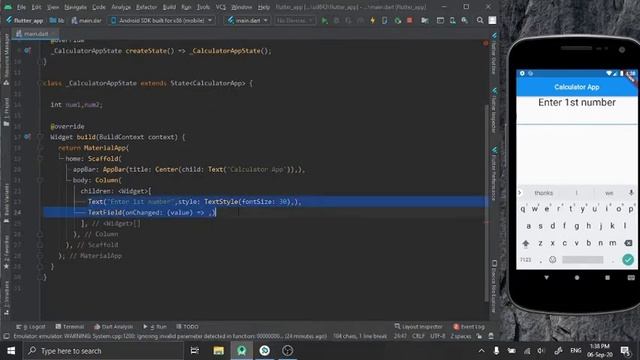Viewport: 640px width, 360px height.
Task: Open device selector Android SDK built for x86
Action: 162,20
